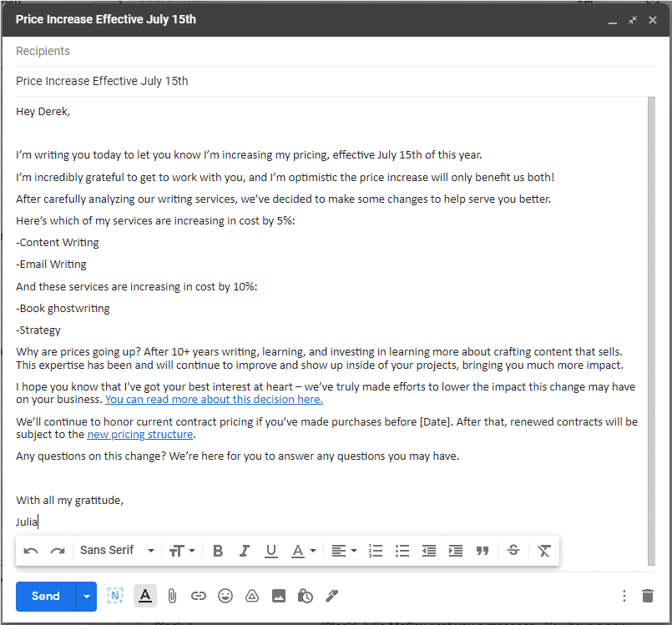This screenshot has height=625, width=672.
Task: Click the 'Hey Derek,' greeting text
Action: (43, 112)
